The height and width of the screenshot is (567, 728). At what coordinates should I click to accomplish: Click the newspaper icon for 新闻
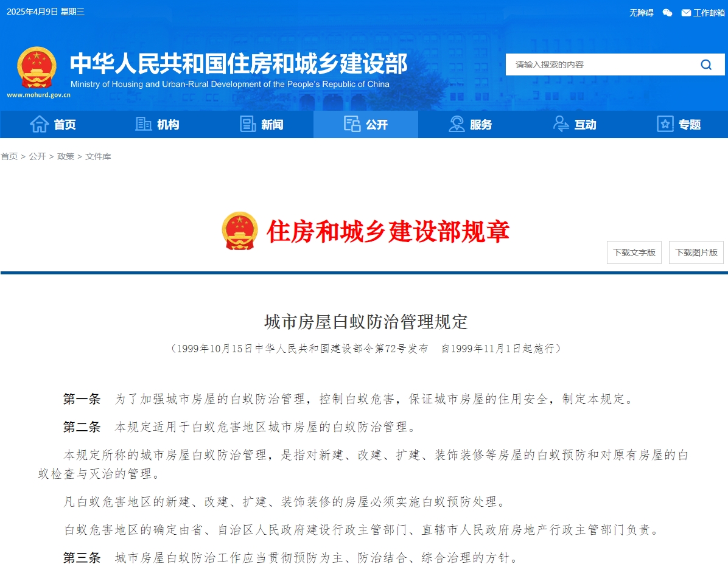pos(248,124)
